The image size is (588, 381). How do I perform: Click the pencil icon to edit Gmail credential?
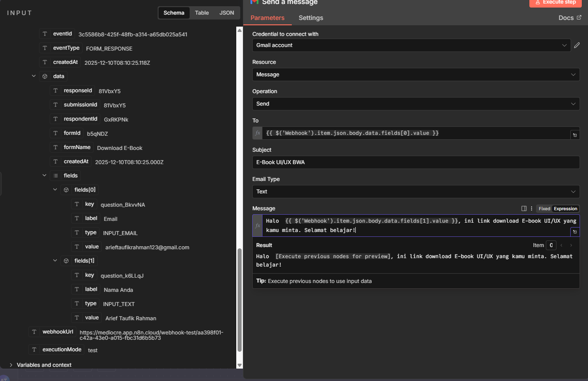coord(577,45)
